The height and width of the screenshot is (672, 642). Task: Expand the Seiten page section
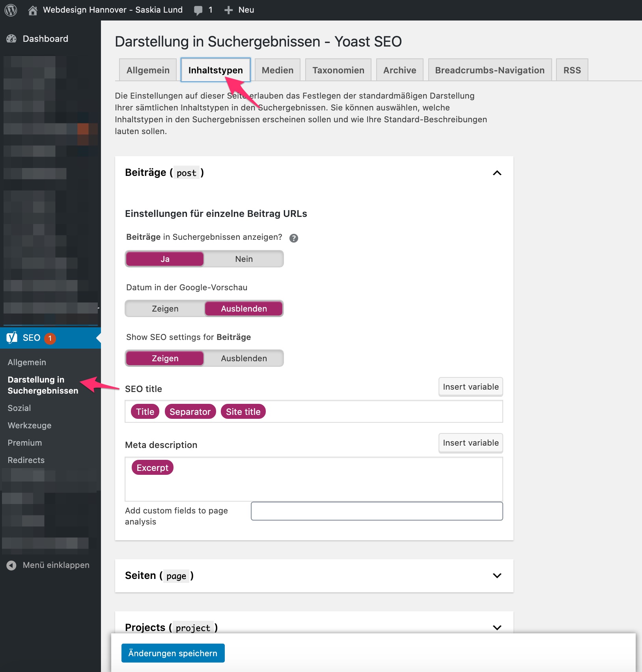click(x=497, y=576)
